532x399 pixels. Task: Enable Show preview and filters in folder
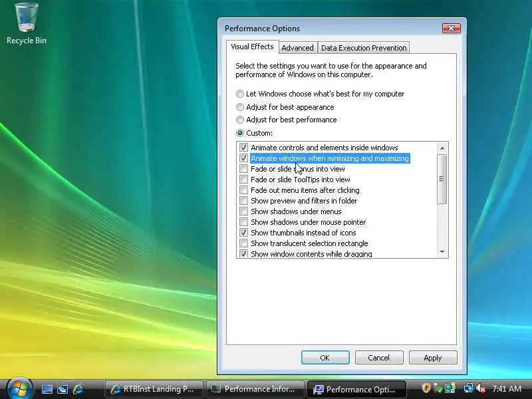click(x=243, y=201)
